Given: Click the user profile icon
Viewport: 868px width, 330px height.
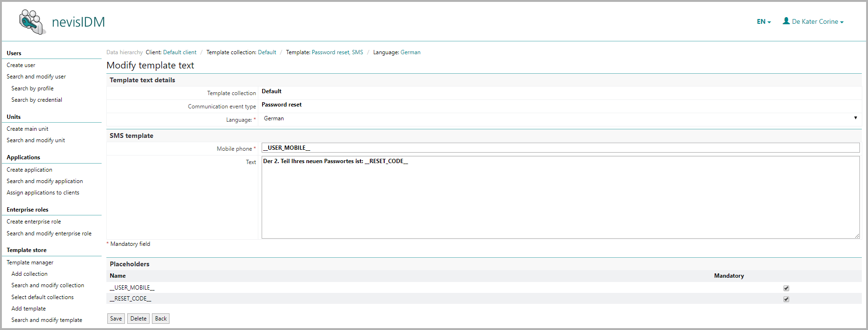Looking at the screenshot, I should point(786,21).
